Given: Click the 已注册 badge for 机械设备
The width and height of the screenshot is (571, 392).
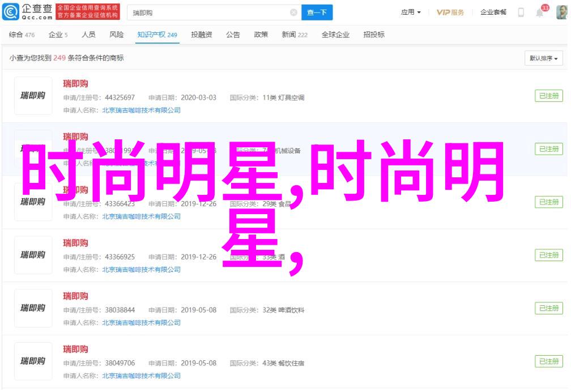Looking at the screenshot, I should point(549,149).
